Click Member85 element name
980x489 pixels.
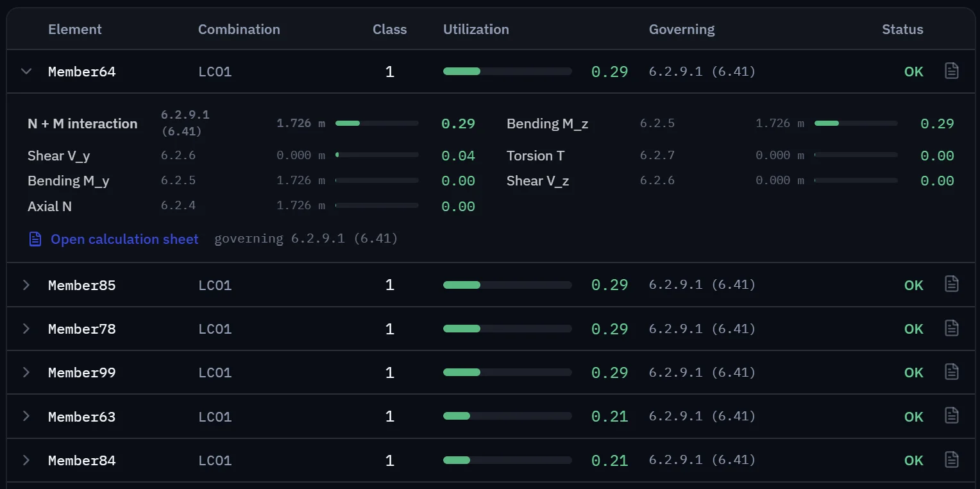coord(82,285)
